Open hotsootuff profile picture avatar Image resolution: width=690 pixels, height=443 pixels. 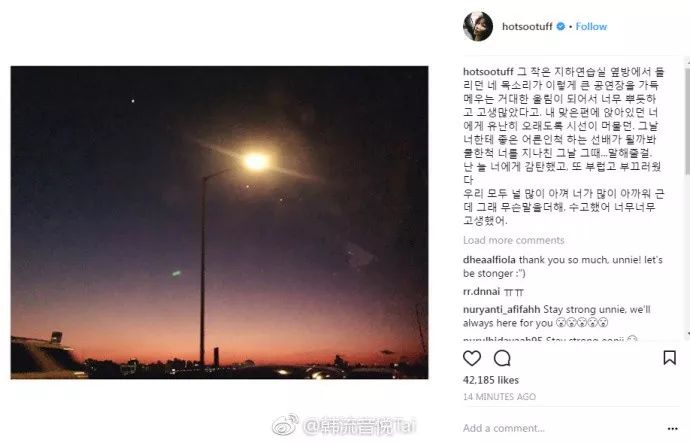tap(478, 26)
